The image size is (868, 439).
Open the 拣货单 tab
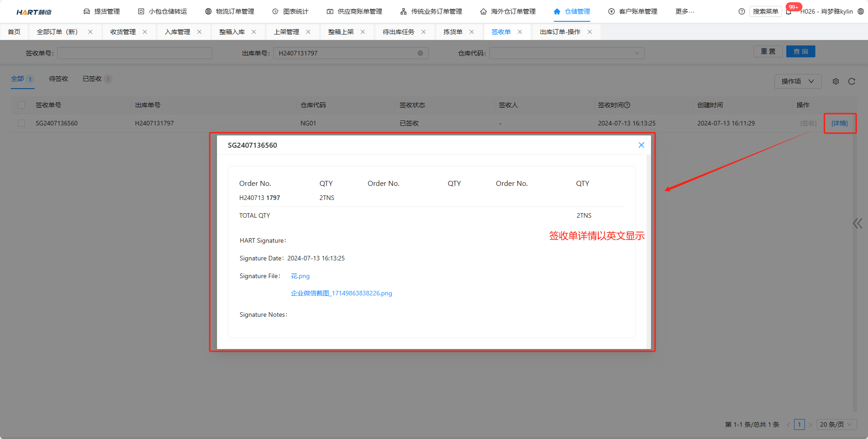(x=453, y=32)
